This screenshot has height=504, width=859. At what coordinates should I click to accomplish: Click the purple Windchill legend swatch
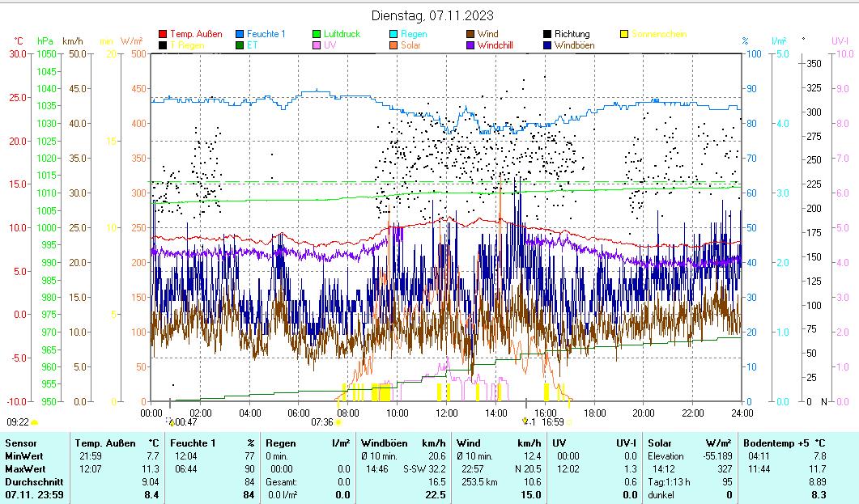point(470,45)
